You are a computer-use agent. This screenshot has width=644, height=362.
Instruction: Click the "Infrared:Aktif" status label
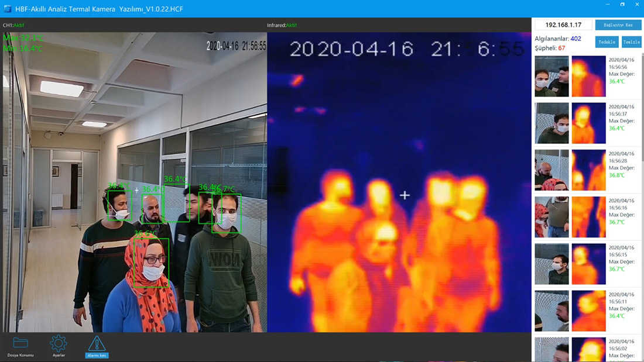[282, 26]
